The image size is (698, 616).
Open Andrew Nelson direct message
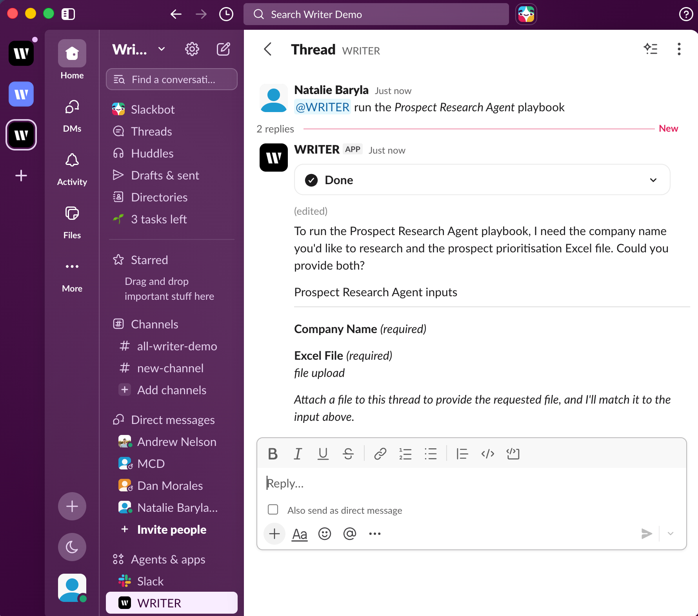(x=172, y=442)
